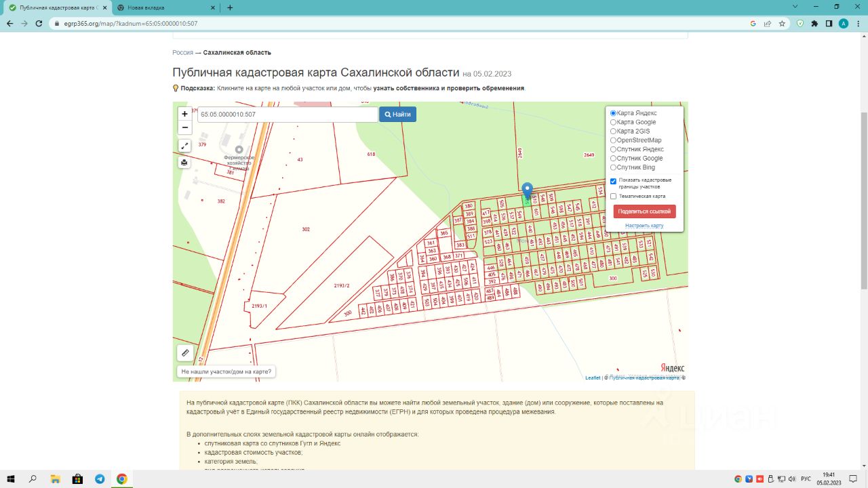Open new tab with plus button
Screen dimensions: 868x488
point(230,7)
